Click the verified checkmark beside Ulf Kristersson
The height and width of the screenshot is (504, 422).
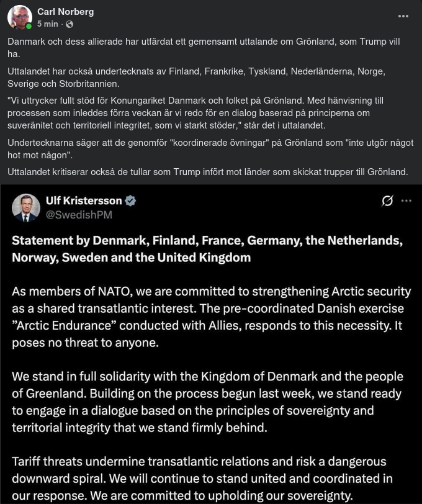pyautogui.click(x=129, y=200)
